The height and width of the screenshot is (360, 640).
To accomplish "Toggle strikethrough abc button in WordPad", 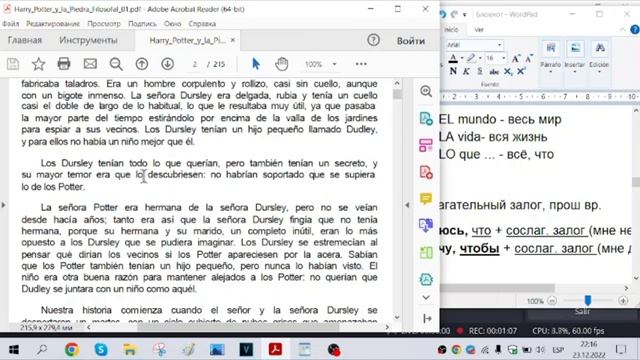I will pos(494,72).
